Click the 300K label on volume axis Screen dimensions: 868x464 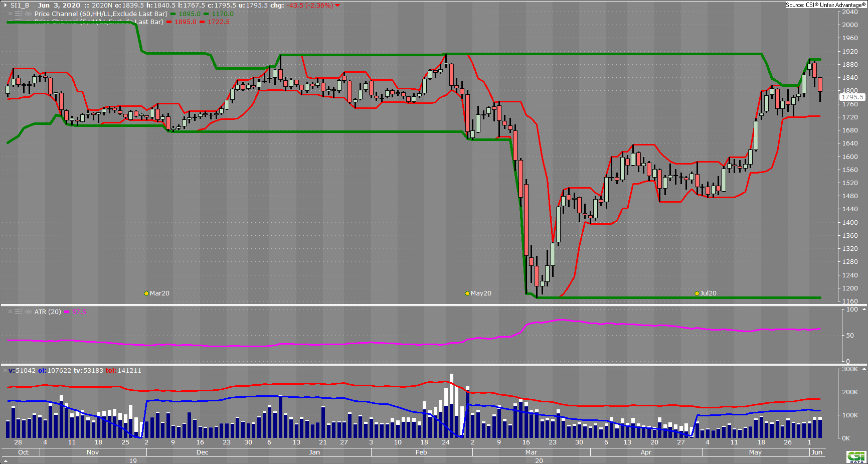(x=850, y=369)
